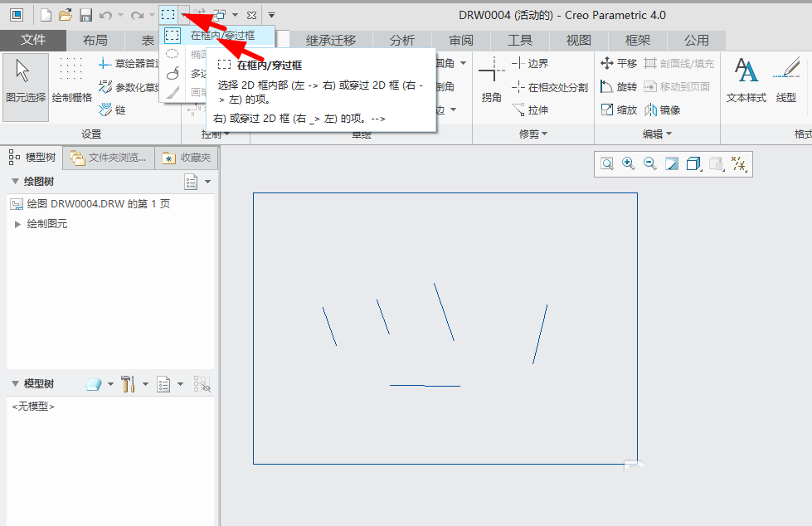Collapse the 绘图树 section
The image size is (812, 526).
tap(15, 182)
